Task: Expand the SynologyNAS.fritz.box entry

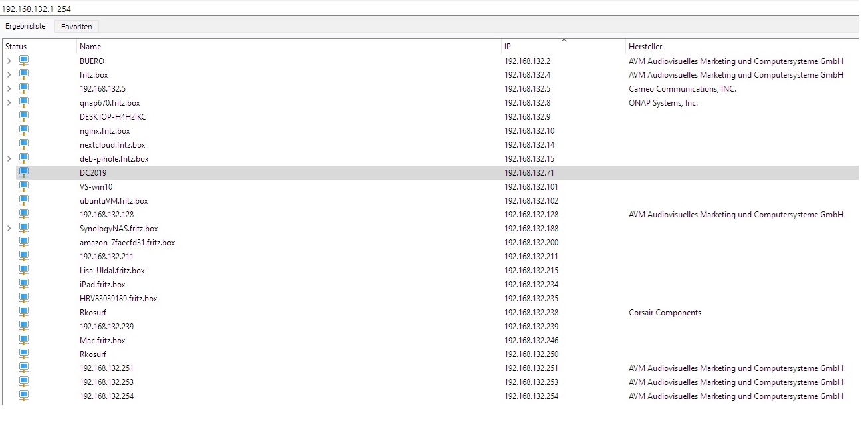Action: pyautogui.click(x=9, y=229)
